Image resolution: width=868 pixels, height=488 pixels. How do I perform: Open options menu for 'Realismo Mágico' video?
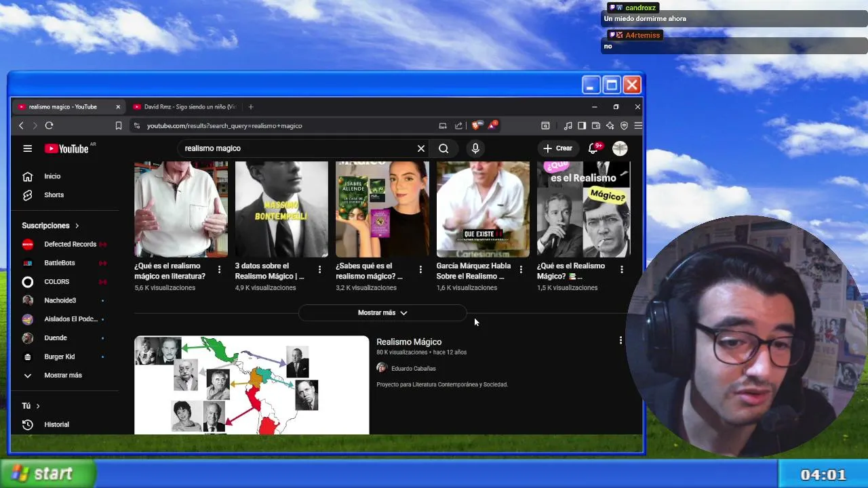(620, 340)
